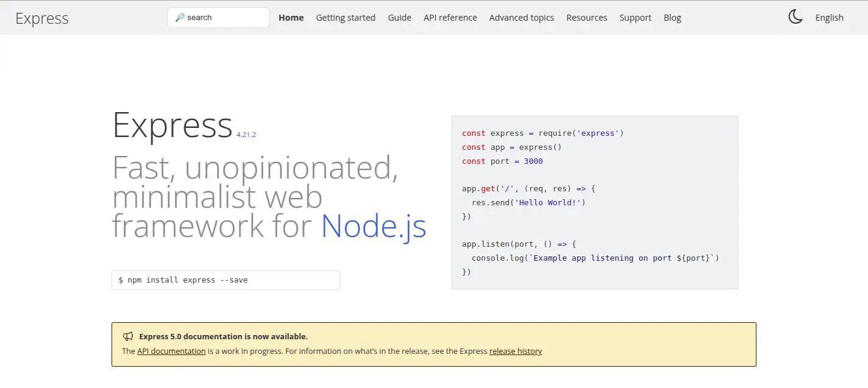Click the 'const app = express()' code line
Image resolution: width=868 pixels, height=388 pixels.
(x=512, y=147)
